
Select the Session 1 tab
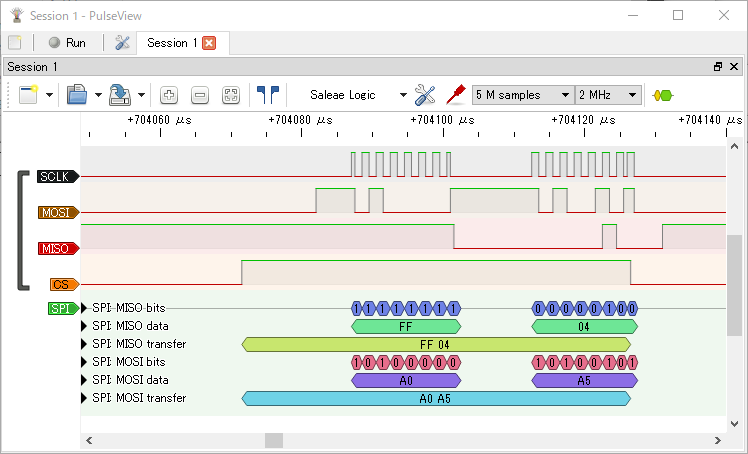(x=167, y=43)
